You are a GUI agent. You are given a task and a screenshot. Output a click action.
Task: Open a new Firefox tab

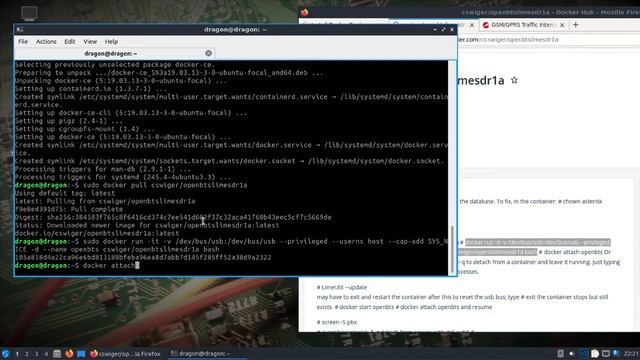point(576,24)
